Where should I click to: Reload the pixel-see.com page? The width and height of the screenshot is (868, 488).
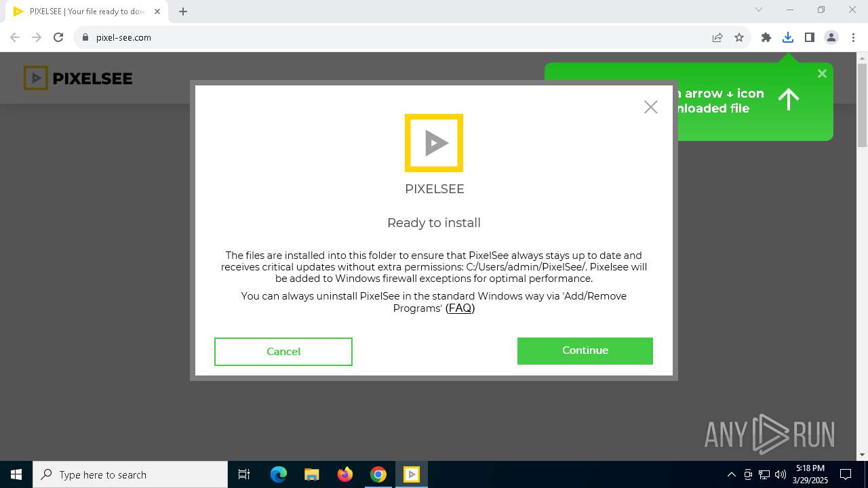pos(58,37)
